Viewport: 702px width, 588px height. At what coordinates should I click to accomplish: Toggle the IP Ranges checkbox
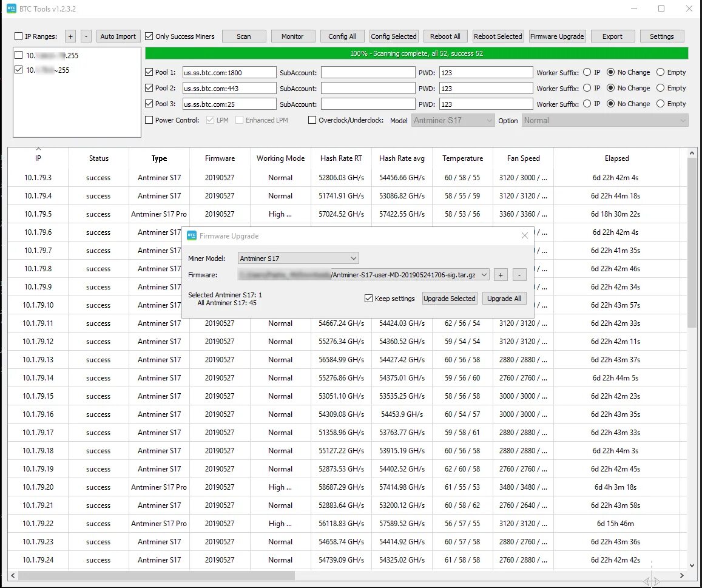click(x=18, y=36)
